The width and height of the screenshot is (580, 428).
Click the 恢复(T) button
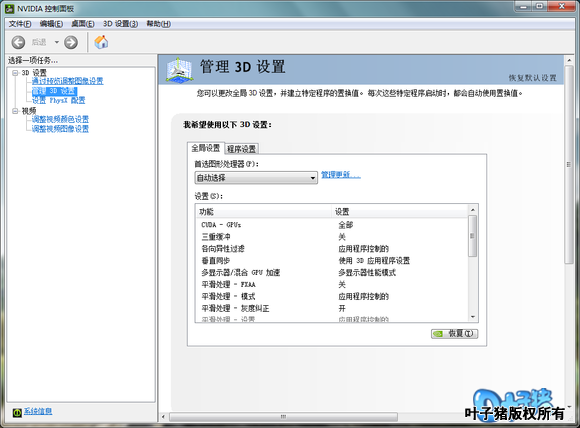455,333
